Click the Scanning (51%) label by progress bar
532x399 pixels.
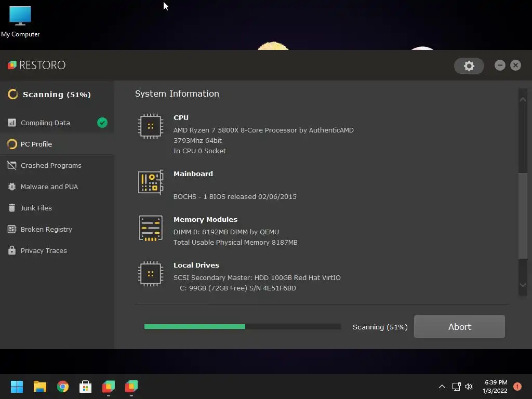tap(380, 327)
